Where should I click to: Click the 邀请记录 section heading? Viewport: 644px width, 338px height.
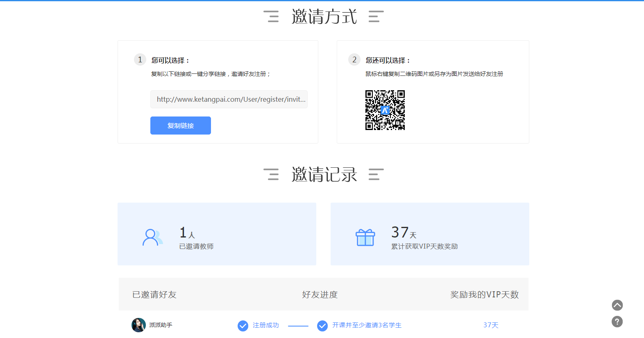(x=324, y=175)
